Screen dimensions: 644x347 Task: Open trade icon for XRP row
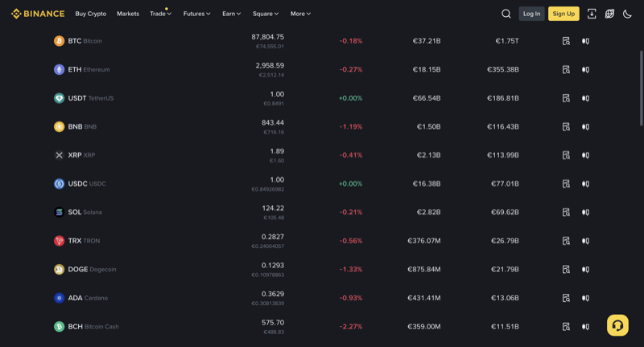click(586, 155)
